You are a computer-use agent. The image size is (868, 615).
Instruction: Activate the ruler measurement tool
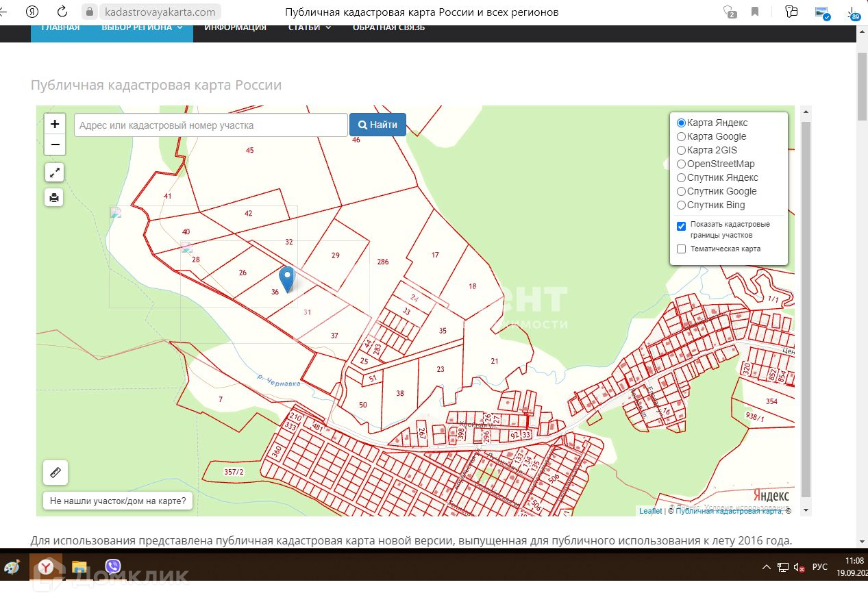pos(55,473)
